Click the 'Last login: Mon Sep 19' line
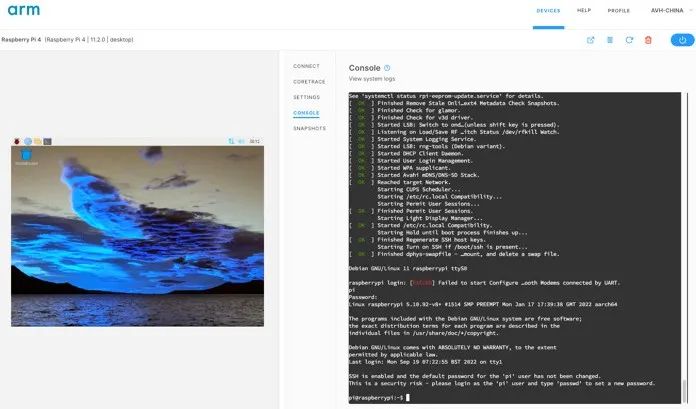696x409 pixels. click(x=425, y=362)
